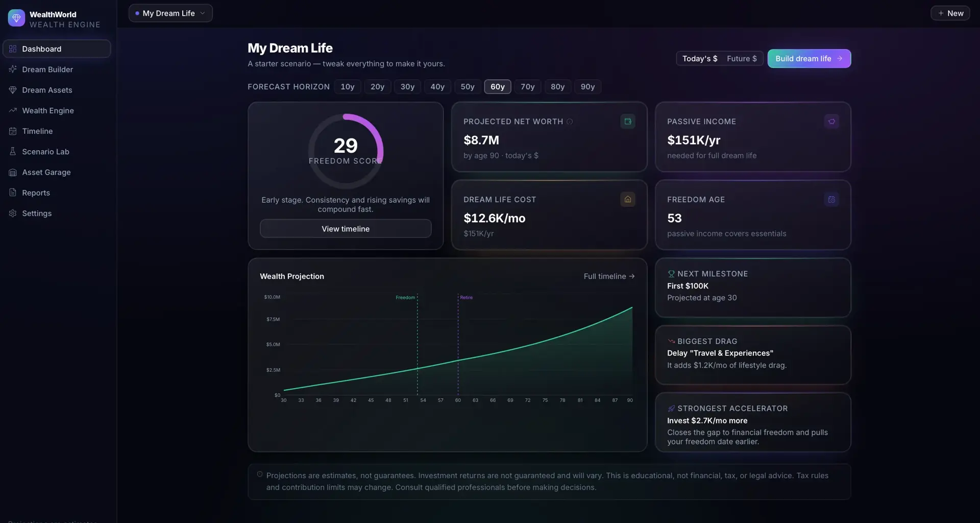
Task: Click the New button
Action: point(950,13)
